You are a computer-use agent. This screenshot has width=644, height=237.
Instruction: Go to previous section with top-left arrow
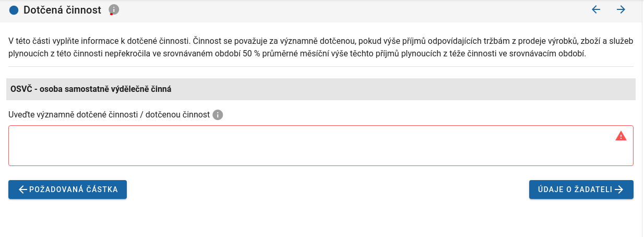coord(596,9)
